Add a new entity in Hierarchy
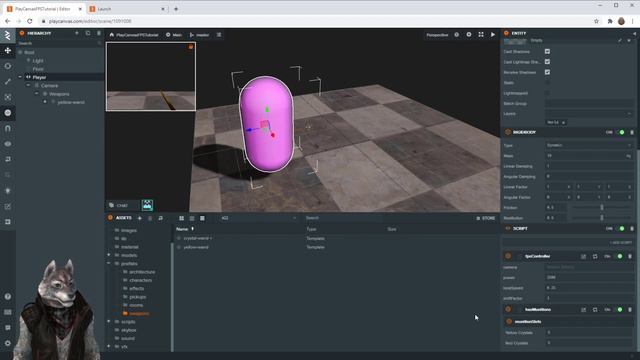Image resolution: width=640 pixels, height=360 pixels. point(77,33)
